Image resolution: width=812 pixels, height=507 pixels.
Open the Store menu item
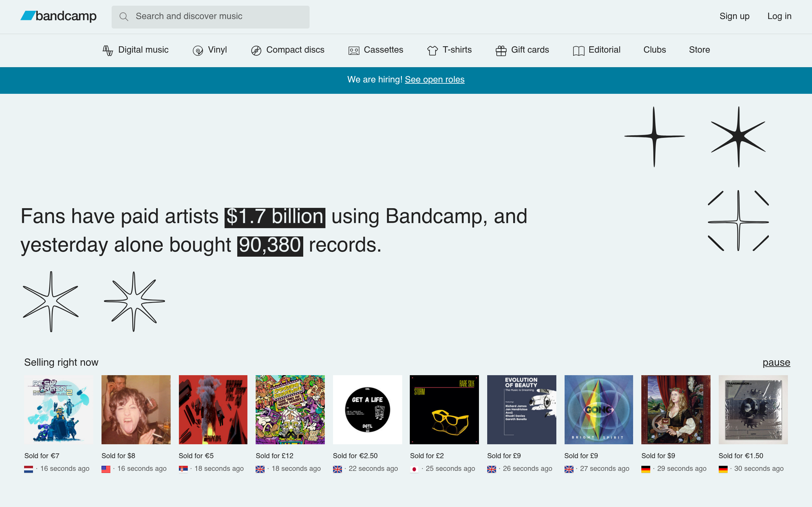pyautogui.click(x=699, y=50)
